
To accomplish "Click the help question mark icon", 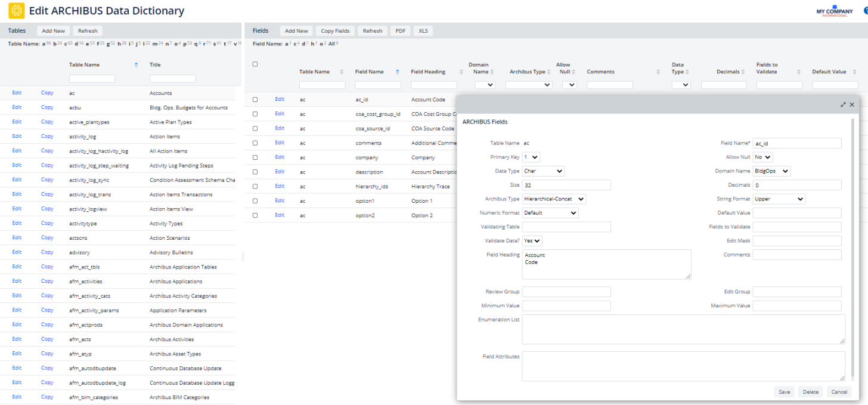I will [866, 11].
